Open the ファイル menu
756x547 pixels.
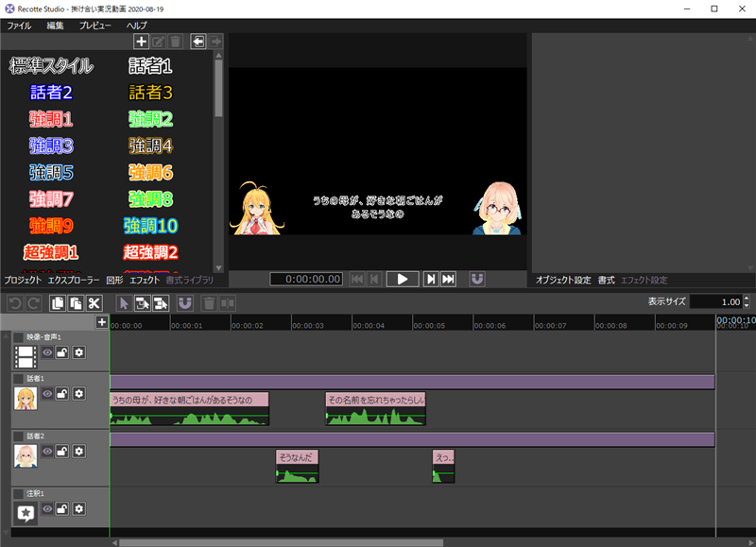19,26
